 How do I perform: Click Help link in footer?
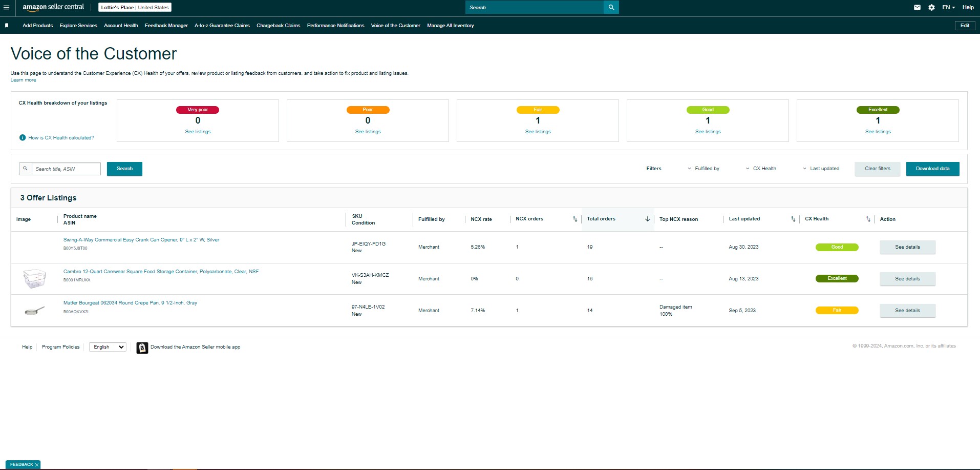27,347
